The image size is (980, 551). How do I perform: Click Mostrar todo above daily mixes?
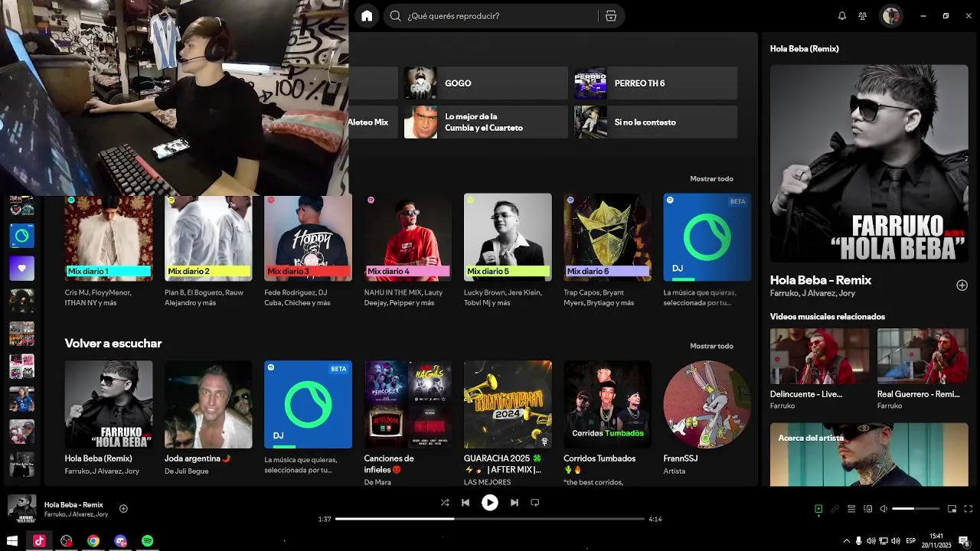tap(711, 179)
